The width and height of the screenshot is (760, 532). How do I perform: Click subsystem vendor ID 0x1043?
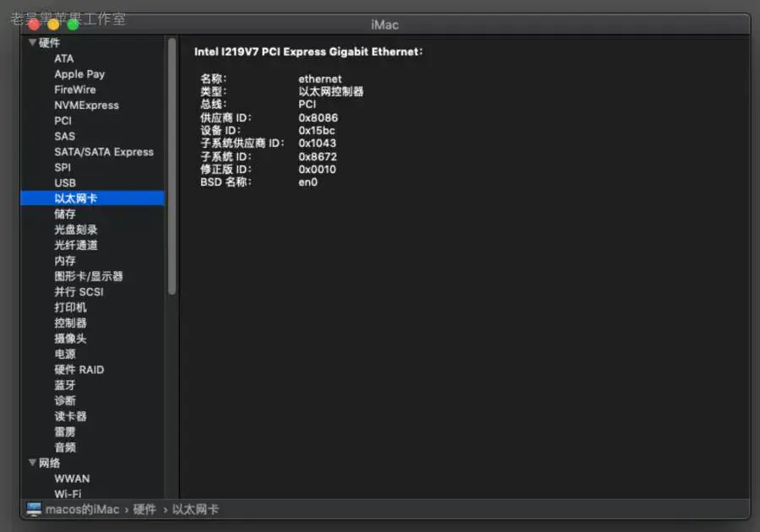[x=317, y=143]
